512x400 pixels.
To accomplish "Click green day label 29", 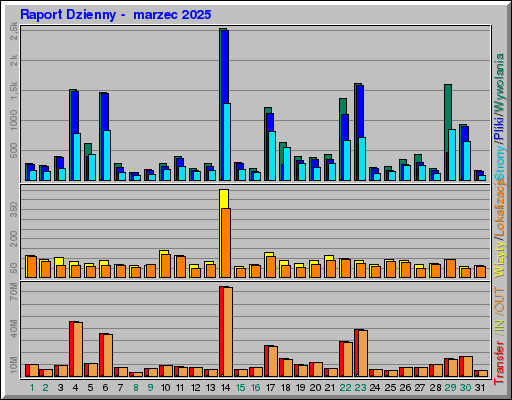I will pyautogui.click(x=451, y=388).
